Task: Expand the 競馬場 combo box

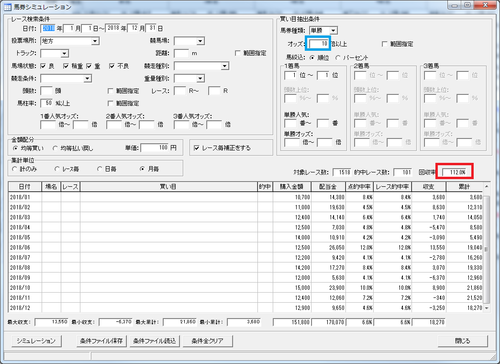Action: pyautogui.click(x=200, y=41)
